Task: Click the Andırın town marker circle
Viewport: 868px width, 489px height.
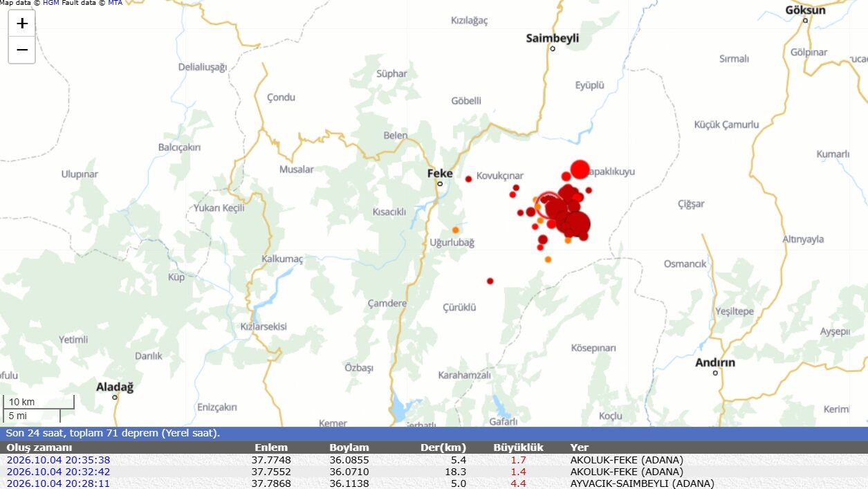Action: (x=715, y=373)
